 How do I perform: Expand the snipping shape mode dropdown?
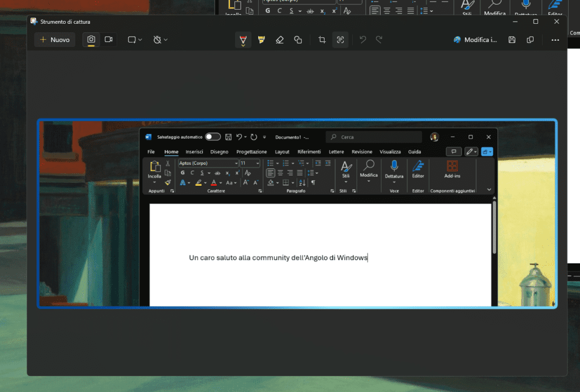click(134, 40)
